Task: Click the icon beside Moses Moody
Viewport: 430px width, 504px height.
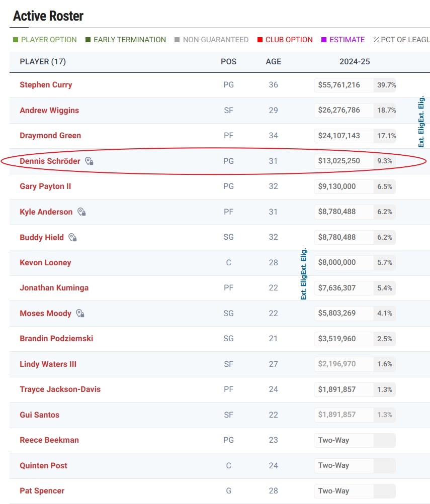Action: pos(80,314)
